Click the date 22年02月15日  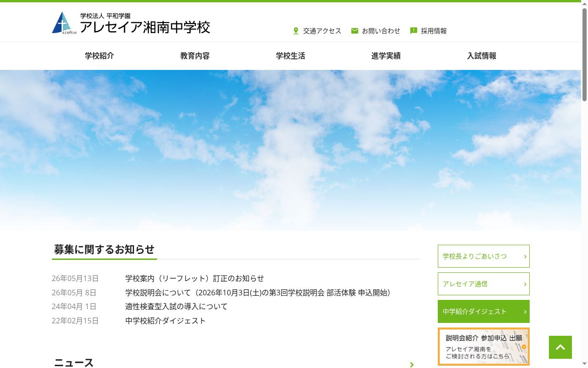75,321
